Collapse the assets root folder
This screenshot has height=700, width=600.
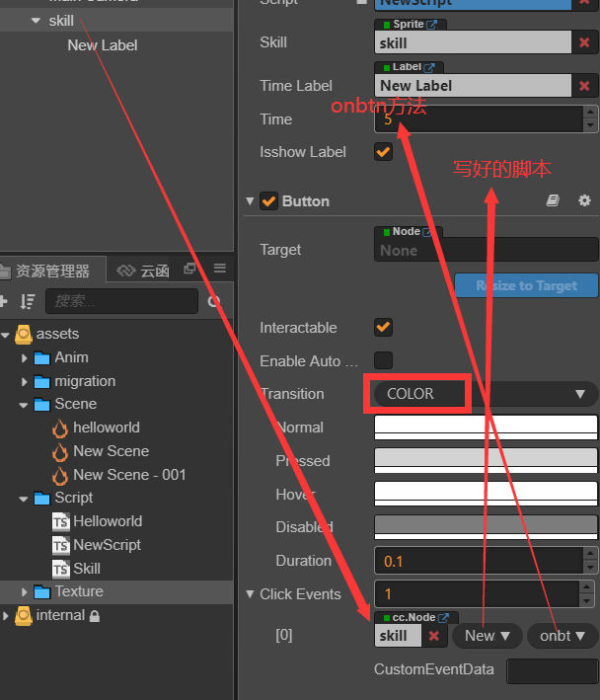pyautogui.click(x=5, y=335)
